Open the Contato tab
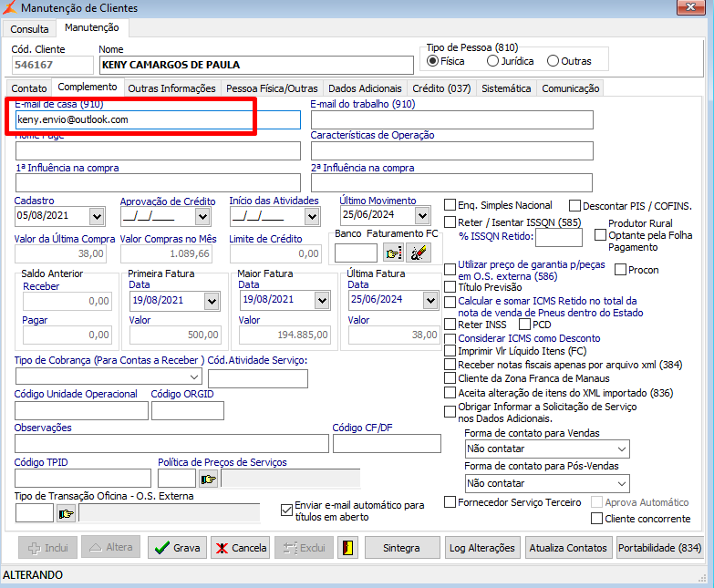Screen dimensions: 714x588 tap(29, 88)
